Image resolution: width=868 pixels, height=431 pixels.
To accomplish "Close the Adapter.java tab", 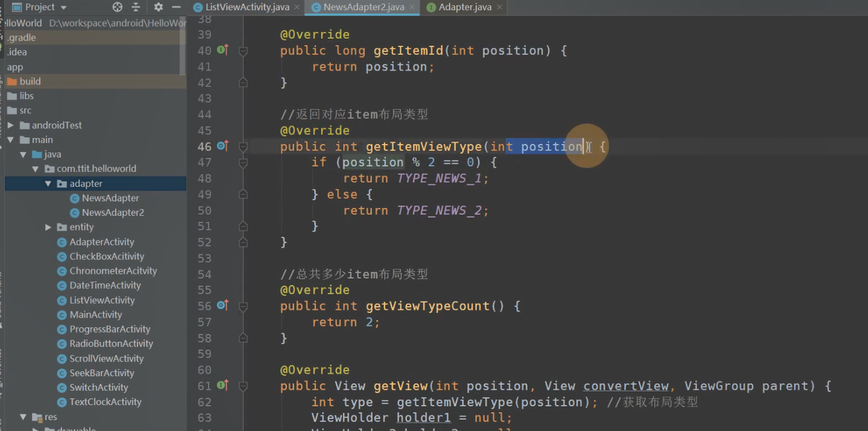I will pyautogui.click(x=500, y=7).
